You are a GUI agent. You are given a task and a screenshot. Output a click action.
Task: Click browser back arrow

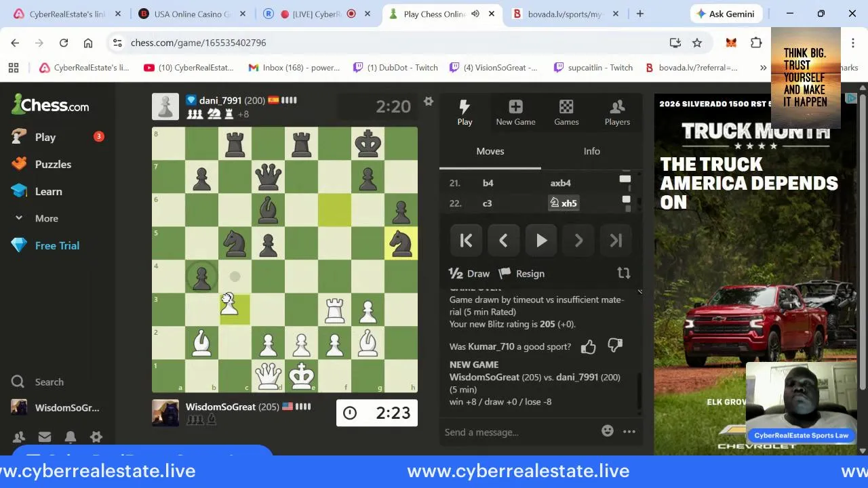click(15, 43)
